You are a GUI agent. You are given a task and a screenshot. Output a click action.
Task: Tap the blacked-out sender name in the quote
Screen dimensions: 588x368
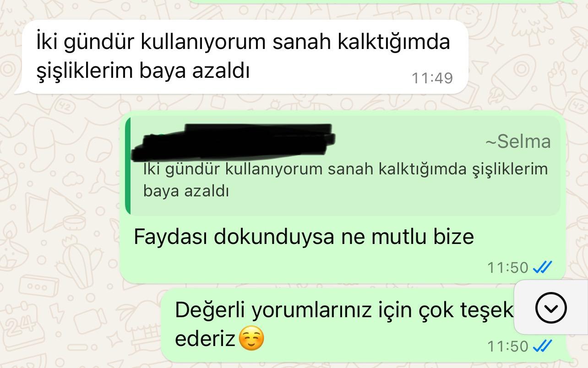point(234,141)
